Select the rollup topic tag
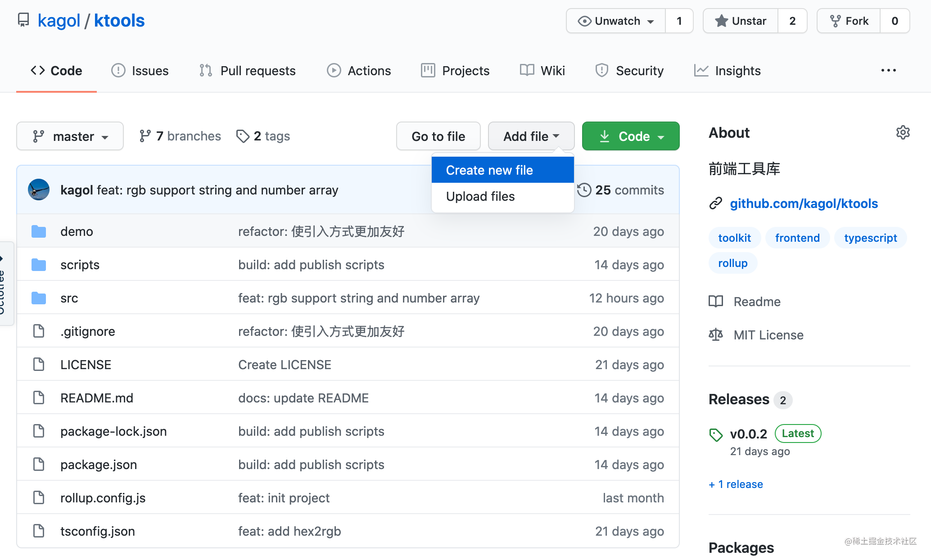This screenshot has height=560, width=931. tap(733, 263)
